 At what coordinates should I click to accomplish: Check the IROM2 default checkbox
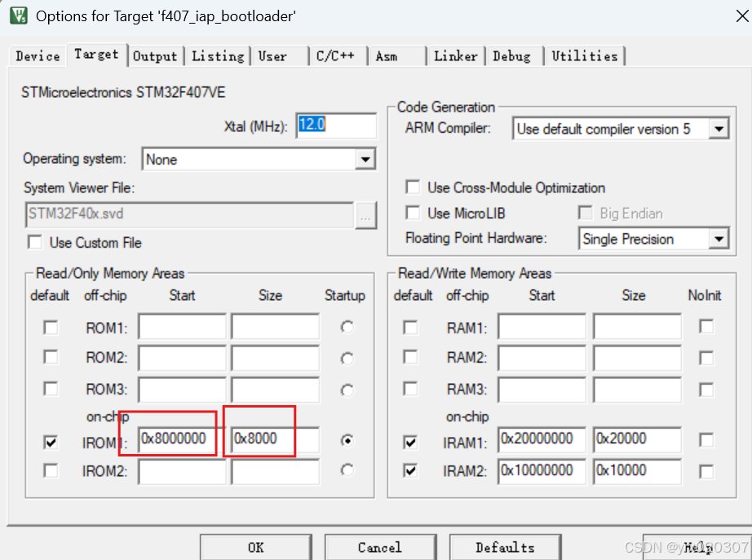click(51, 470)
